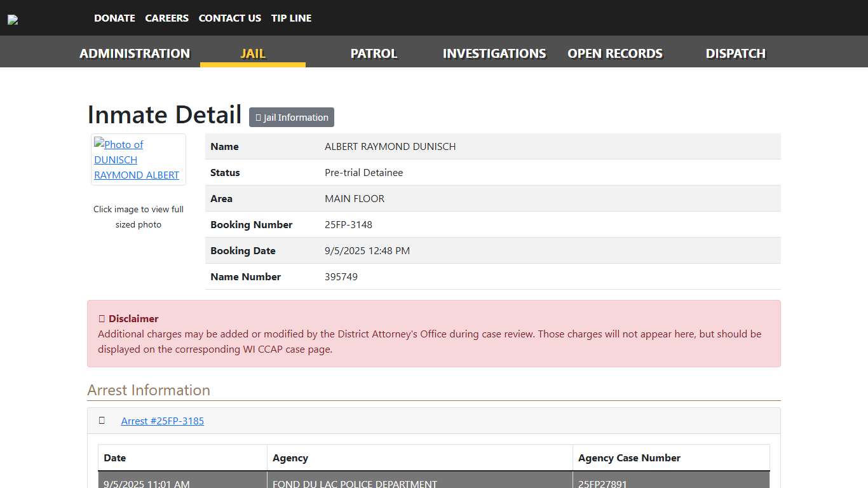Open Arrest #25FP-3185 link
868x488 pixels.
point(162,421)
